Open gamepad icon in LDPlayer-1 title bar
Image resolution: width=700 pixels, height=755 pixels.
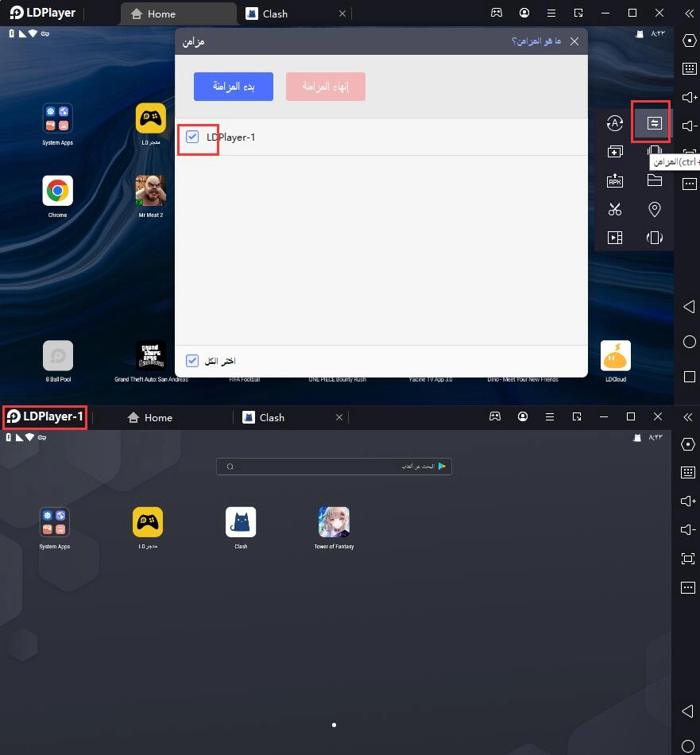(495, 416)
